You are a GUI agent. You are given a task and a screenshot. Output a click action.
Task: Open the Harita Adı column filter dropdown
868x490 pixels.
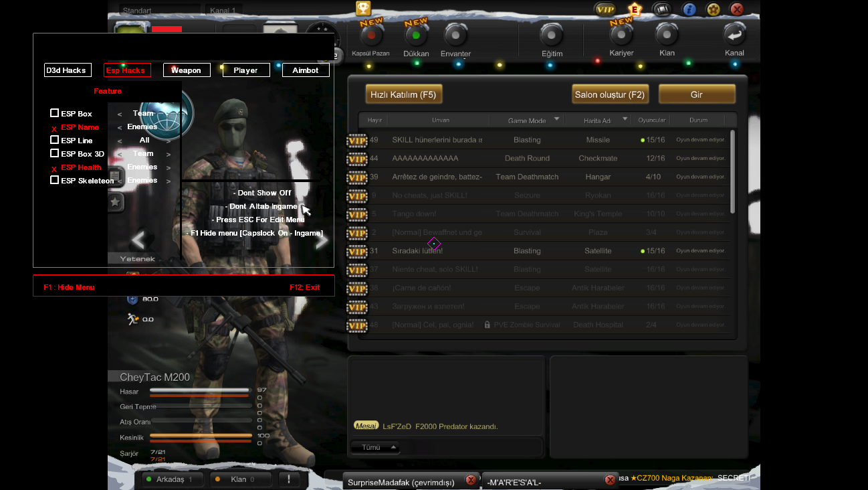coord(625,120)
